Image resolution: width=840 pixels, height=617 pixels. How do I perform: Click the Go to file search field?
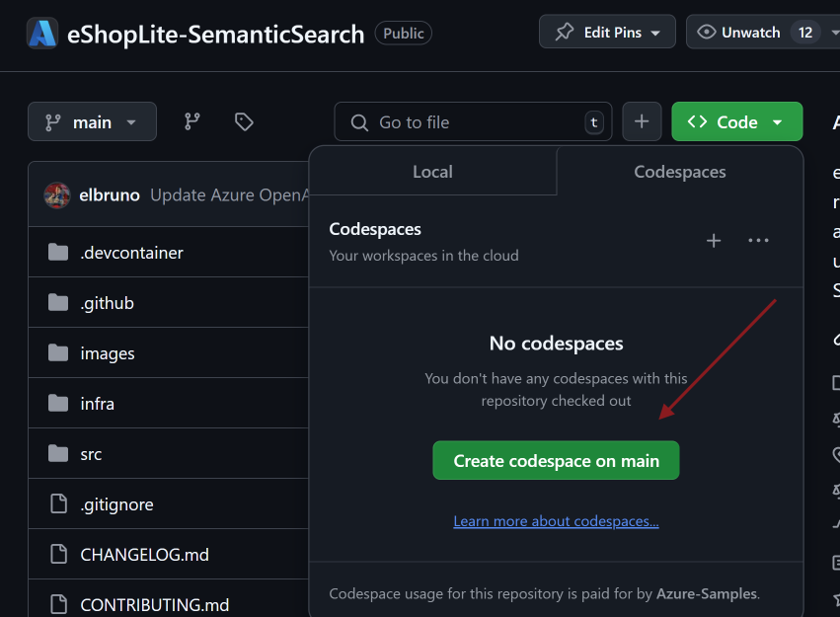[x=473, y=121]
